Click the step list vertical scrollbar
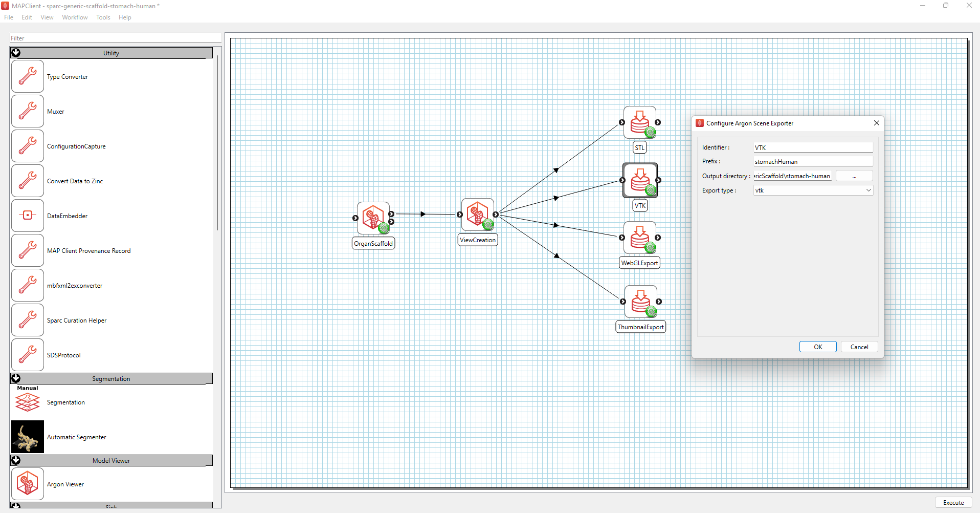The image size is (980, 513). pos(217,143)
